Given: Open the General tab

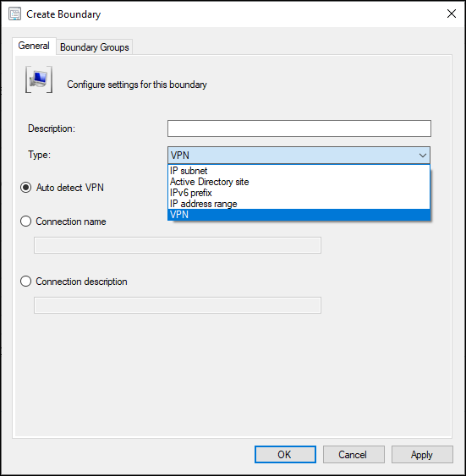Looking at the screenshot, I should click(x=34, y=46).
